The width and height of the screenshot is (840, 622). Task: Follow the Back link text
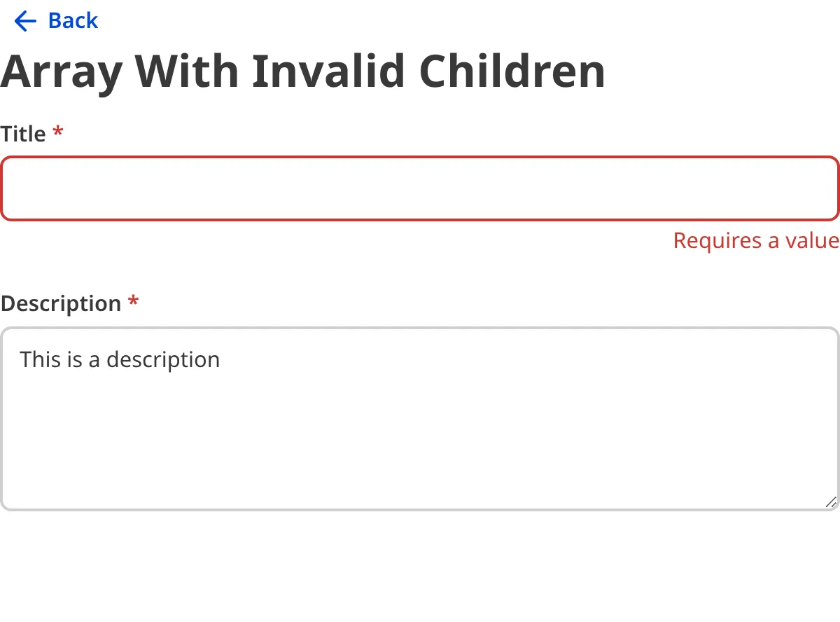tap(73, 21)
